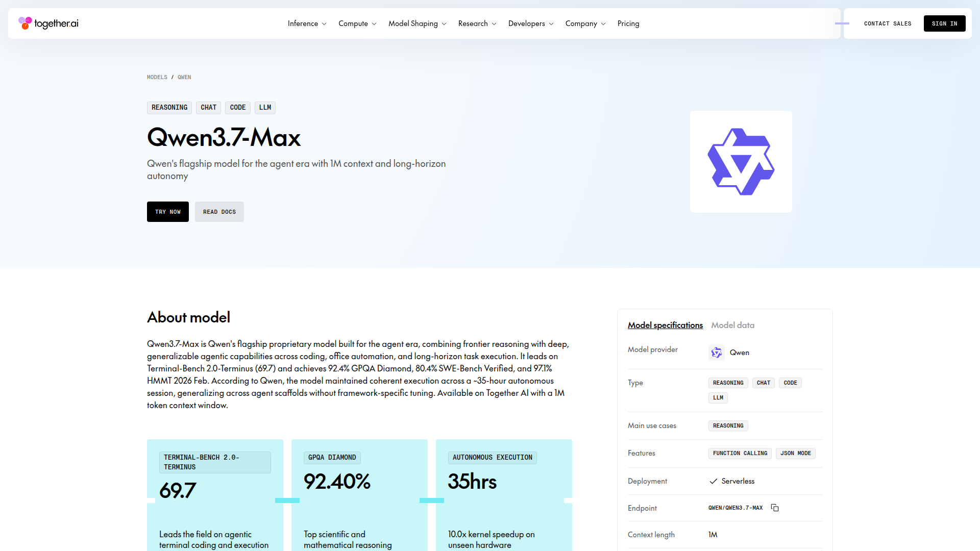This screenshot has height=551, width=980.
Task: Click Contact Sales
Action: pyautogui.click(x=888, y=23)
